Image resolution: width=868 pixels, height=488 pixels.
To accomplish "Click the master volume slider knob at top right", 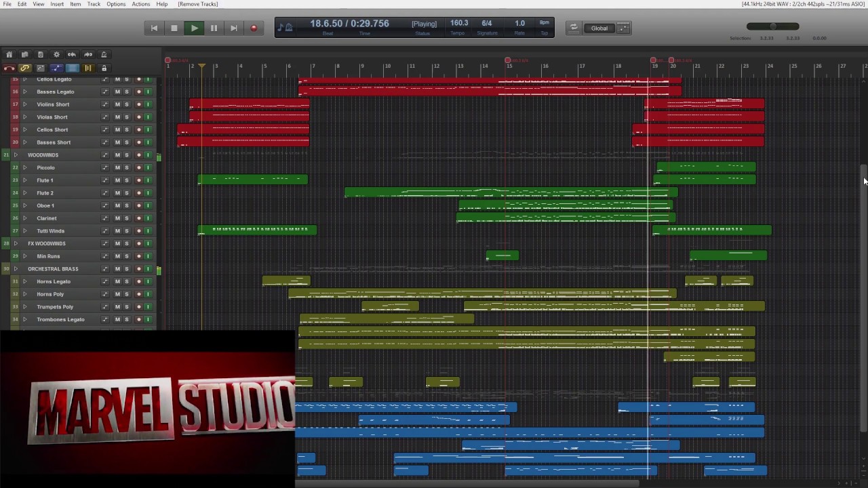I will [x=773, y=26].
